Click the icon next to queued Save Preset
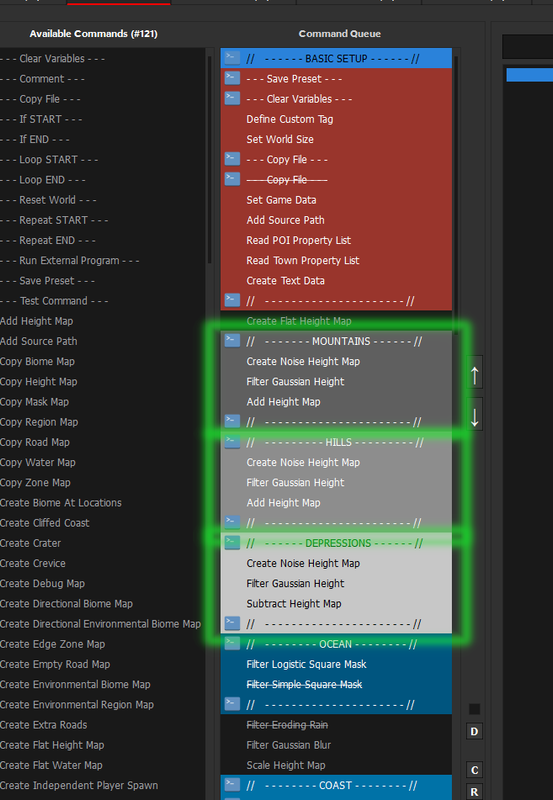The width and height of the screenshot is (553, 800). pos(232,78)
